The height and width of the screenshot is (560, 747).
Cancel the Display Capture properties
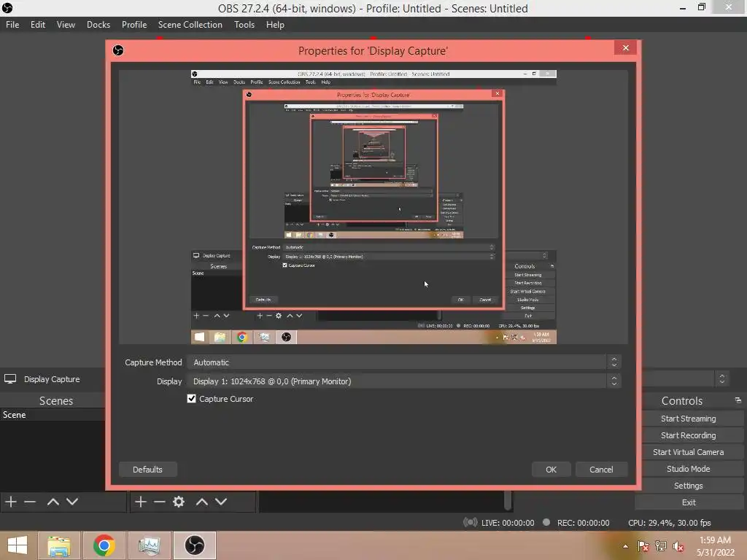[601, 470]
